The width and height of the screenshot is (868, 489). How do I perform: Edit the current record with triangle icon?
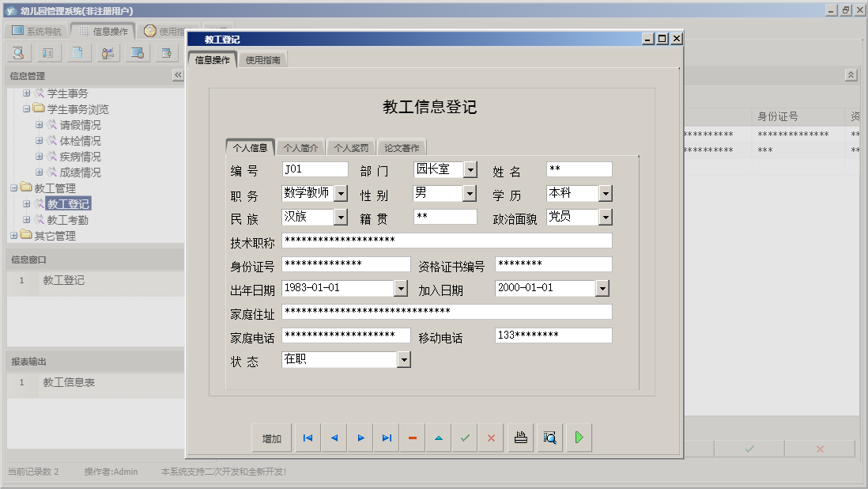click(438, 437)
